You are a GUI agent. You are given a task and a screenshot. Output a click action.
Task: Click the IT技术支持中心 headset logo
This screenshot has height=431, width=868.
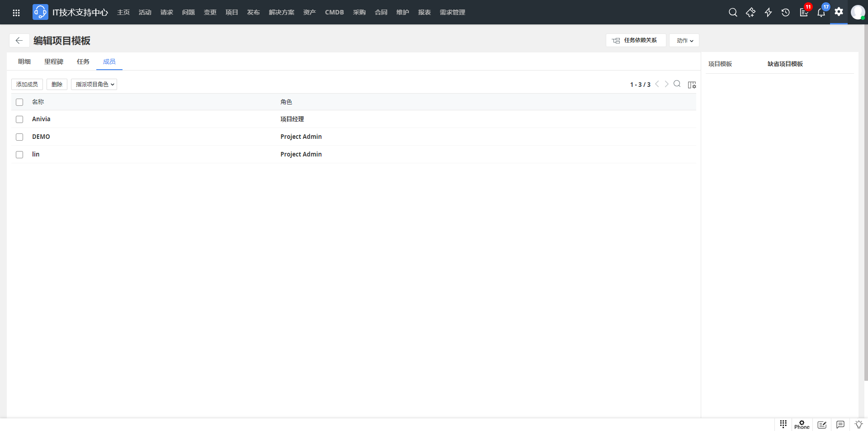[40, 12]
